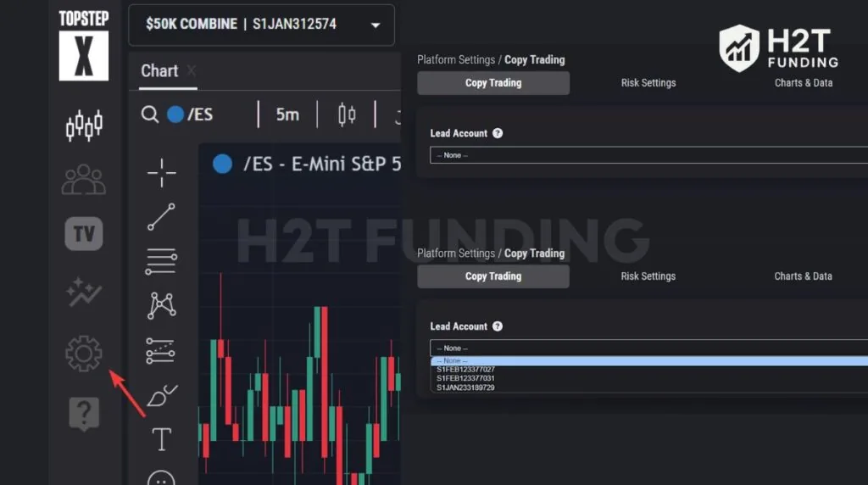Open the candlestick trading icon in sidebar

click(x=84, y=125)
